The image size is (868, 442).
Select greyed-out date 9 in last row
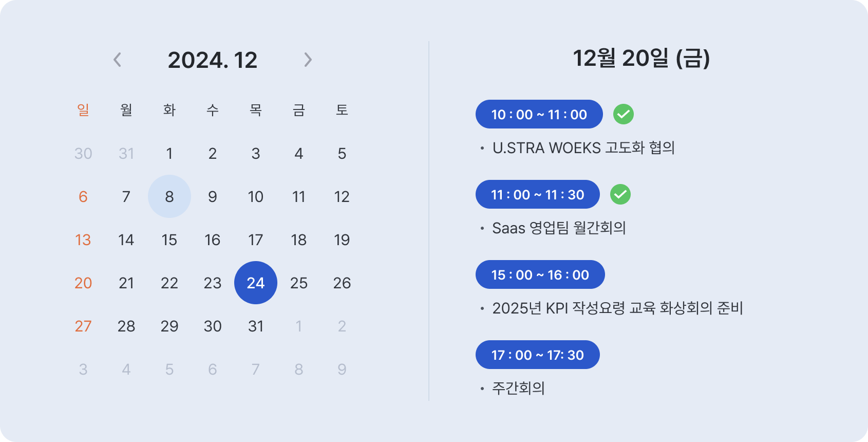pos(342,369)
